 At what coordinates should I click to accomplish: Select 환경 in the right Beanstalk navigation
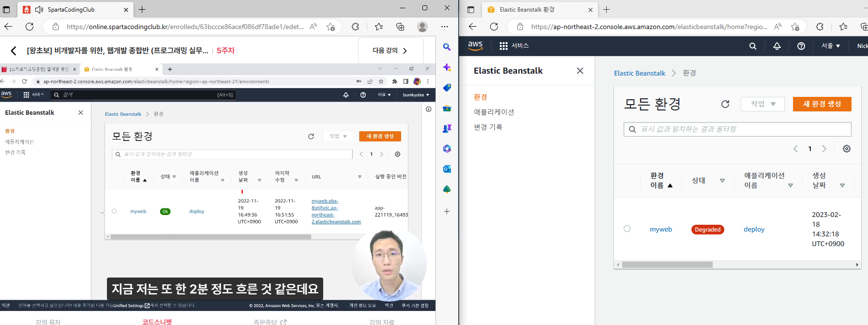point(480,97)
